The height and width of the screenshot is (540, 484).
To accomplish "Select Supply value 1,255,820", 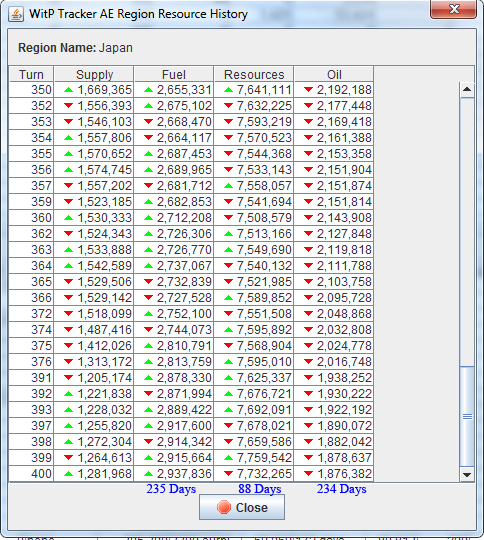I will (94, 426).
